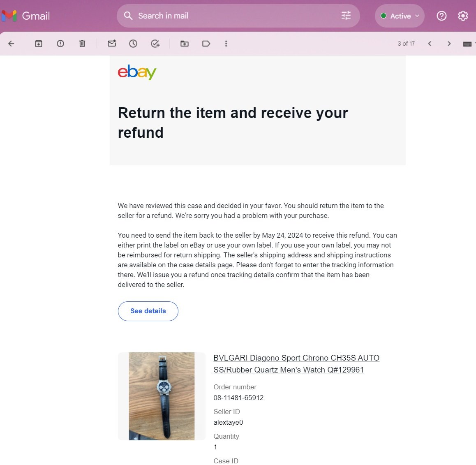Open Gmail settings gear
The width and height of the screenshot is (476, 465).
[x=463, y=16]
